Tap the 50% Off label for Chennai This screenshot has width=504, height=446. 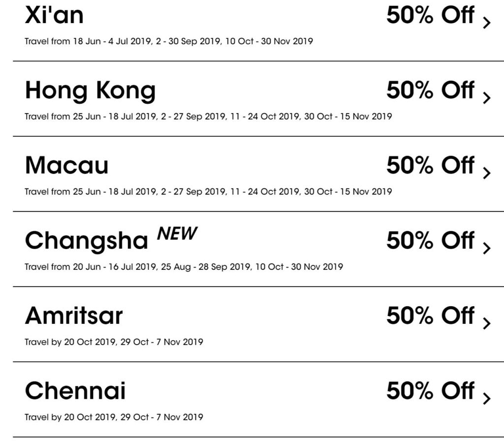coord(430,391)
